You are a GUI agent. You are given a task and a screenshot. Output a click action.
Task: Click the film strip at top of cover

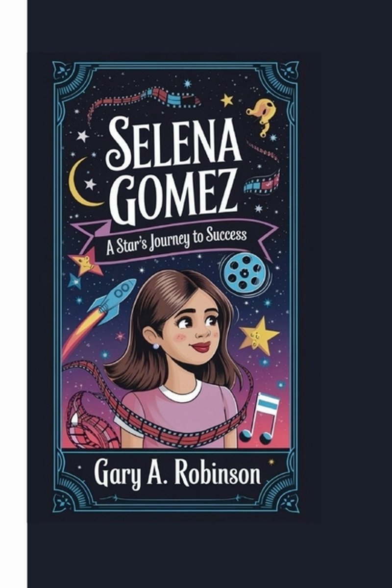point(143,99)
